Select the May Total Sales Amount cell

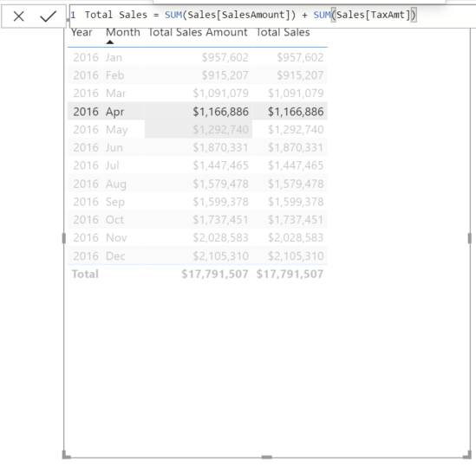[199, 129]
